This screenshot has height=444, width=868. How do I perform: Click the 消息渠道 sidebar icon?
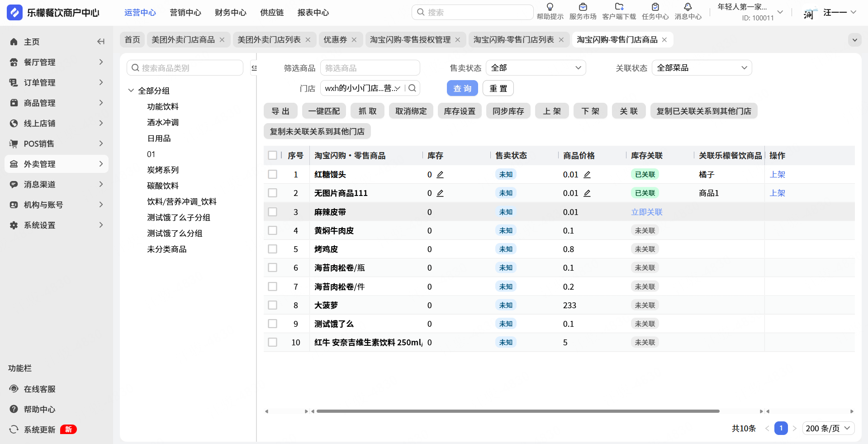pyautogui.click(x=14, y=184)
